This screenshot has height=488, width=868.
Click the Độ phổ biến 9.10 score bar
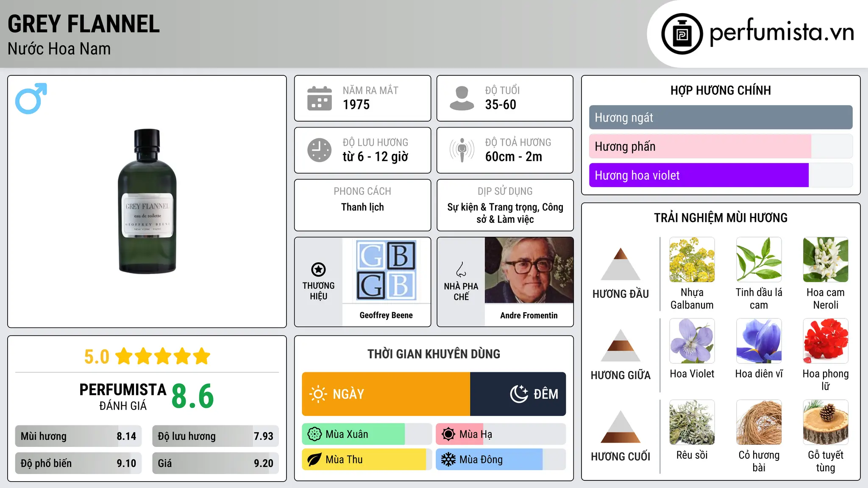tap(78, 463)
